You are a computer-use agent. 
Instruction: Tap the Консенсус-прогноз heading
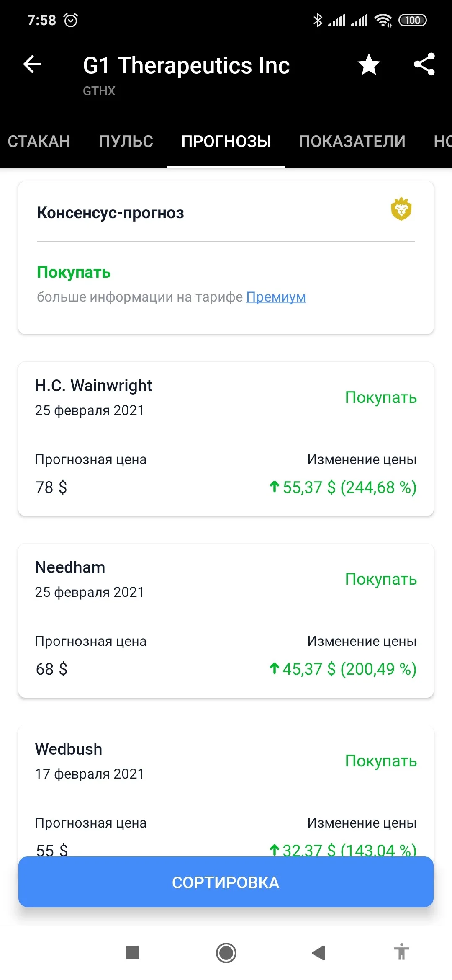(x=110, y=213)
